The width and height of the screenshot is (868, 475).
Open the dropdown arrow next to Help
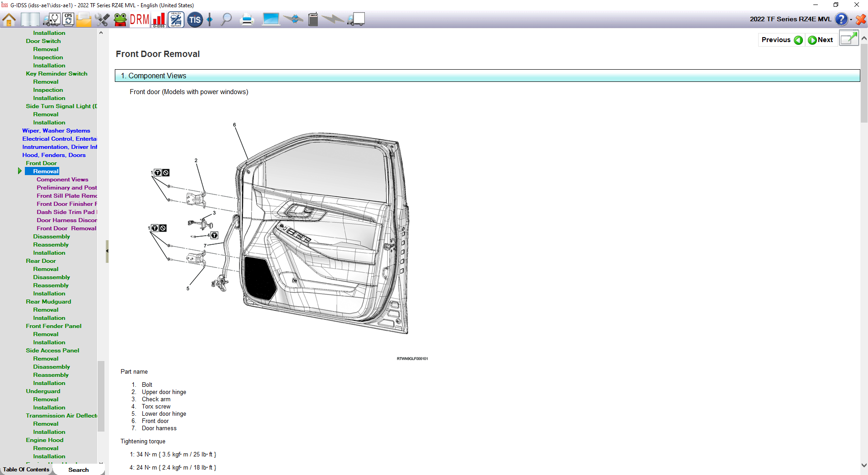coord(851,19)
